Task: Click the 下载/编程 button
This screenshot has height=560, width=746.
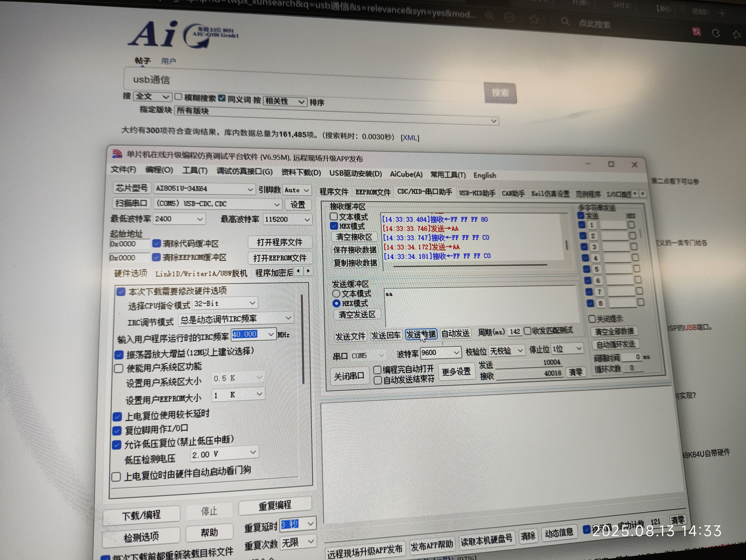Action: pos(141,515)
